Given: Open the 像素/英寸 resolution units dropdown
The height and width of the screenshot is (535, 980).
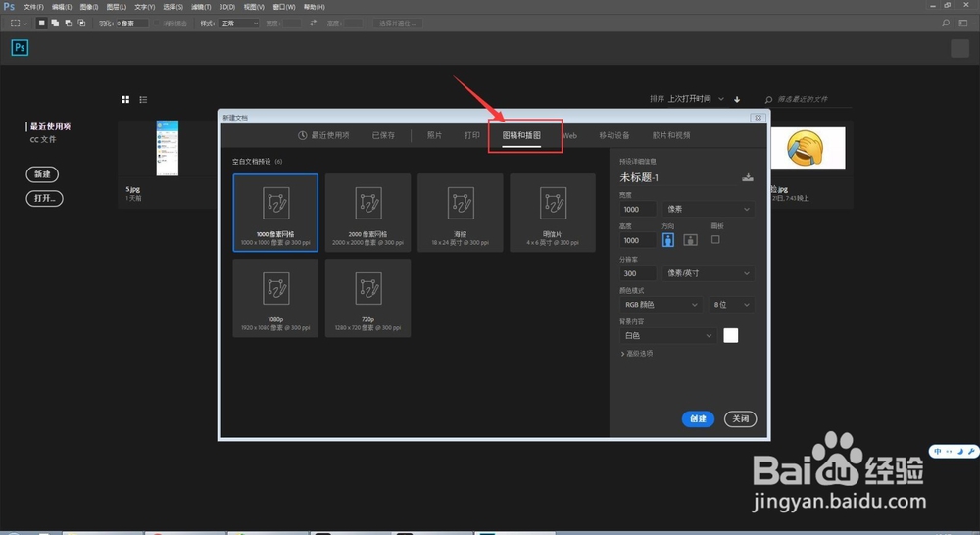Looking at the screenshot, I should pyautogui.click(x=709, y=273).
